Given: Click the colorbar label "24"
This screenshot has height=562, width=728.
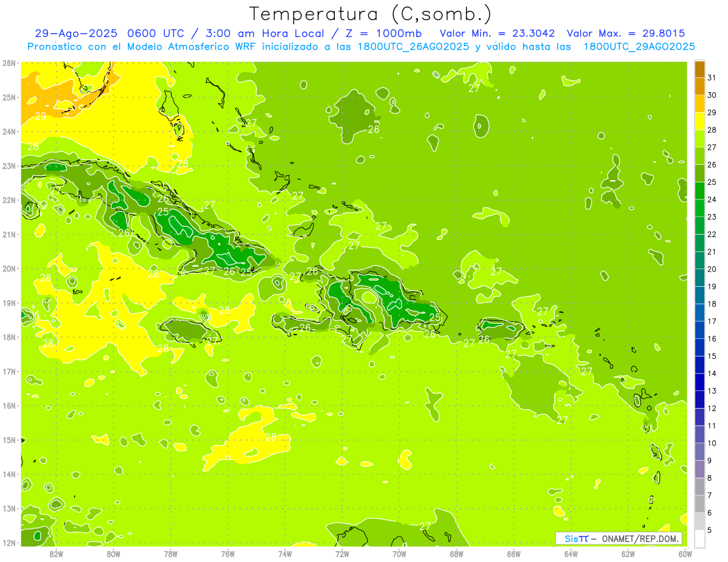Looking at the screenshot, I should [x=712, y=199].
